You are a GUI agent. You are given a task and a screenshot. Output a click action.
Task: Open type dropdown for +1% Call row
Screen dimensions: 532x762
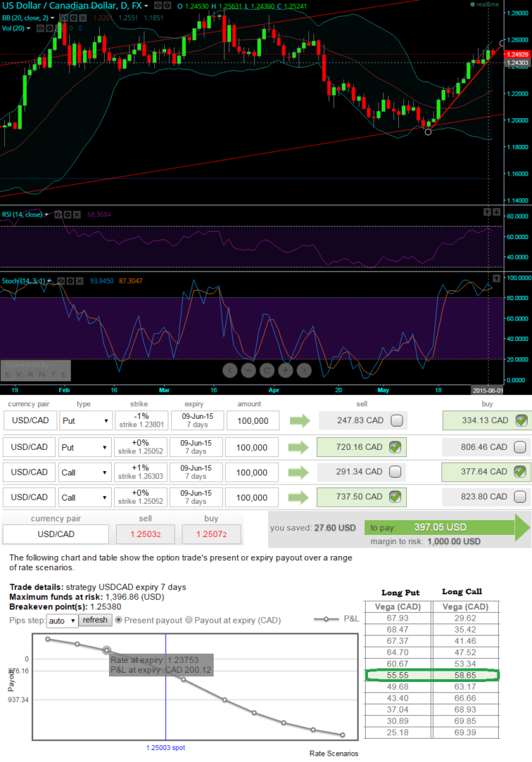point(84,473)
